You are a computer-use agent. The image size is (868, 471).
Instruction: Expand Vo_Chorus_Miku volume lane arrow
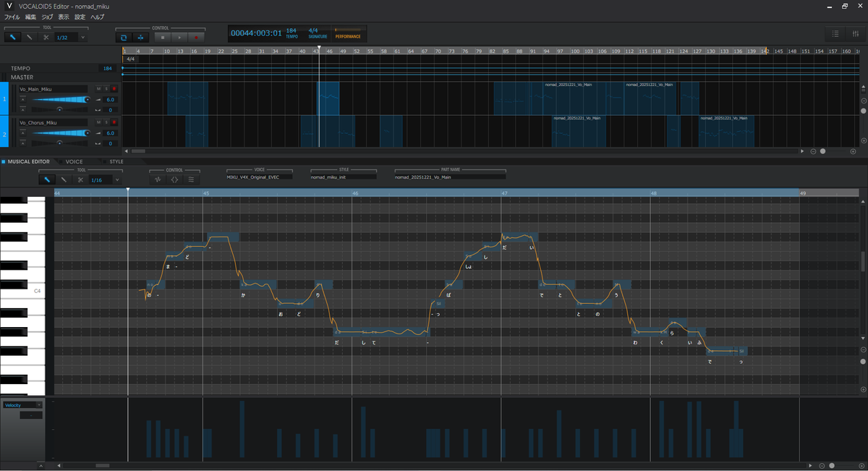click(x=22, y=133)
